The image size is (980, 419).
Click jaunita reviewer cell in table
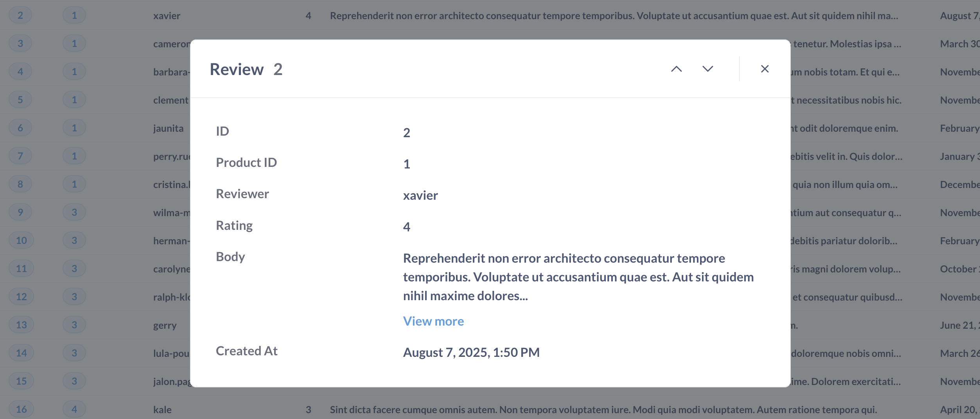tap(168, 128)
